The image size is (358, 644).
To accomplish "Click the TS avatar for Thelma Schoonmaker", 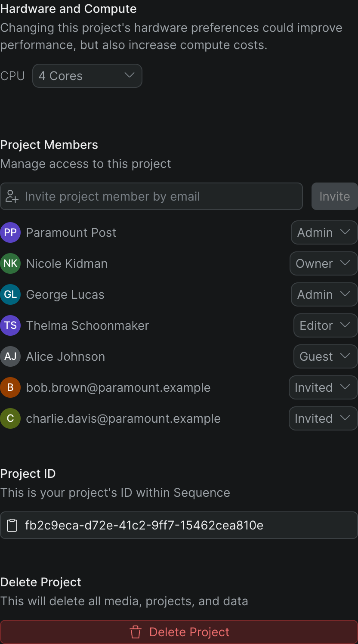I will coord(10,325).
